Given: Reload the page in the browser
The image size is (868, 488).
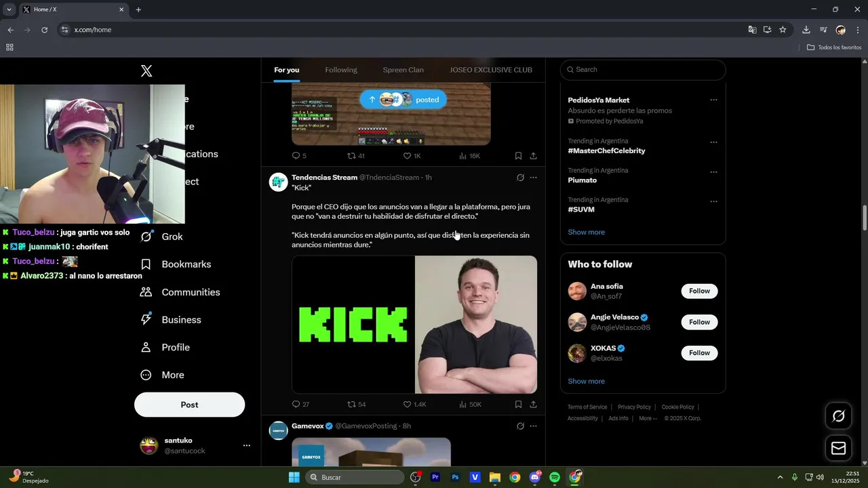Looking at the screenshot, I should 45,30.
